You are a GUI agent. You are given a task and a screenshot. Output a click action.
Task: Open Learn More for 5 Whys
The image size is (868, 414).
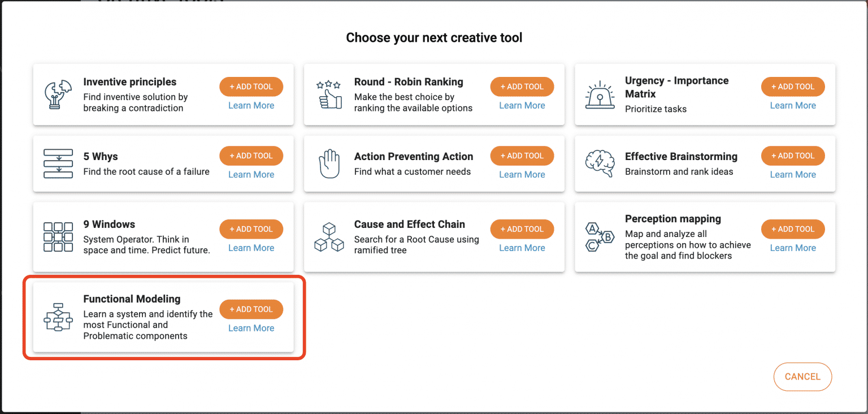pos(251,174)
